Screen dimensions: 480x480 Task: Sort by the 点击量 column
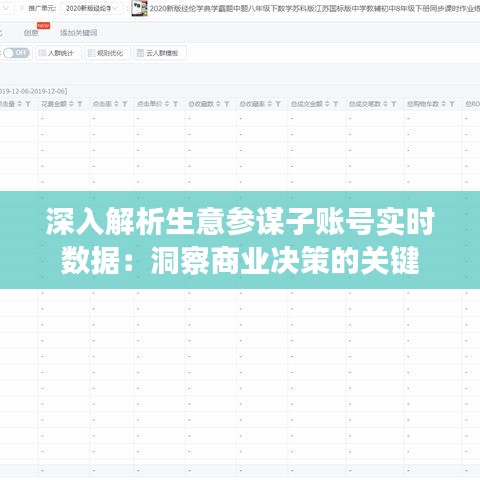click(x=19, y=104)
